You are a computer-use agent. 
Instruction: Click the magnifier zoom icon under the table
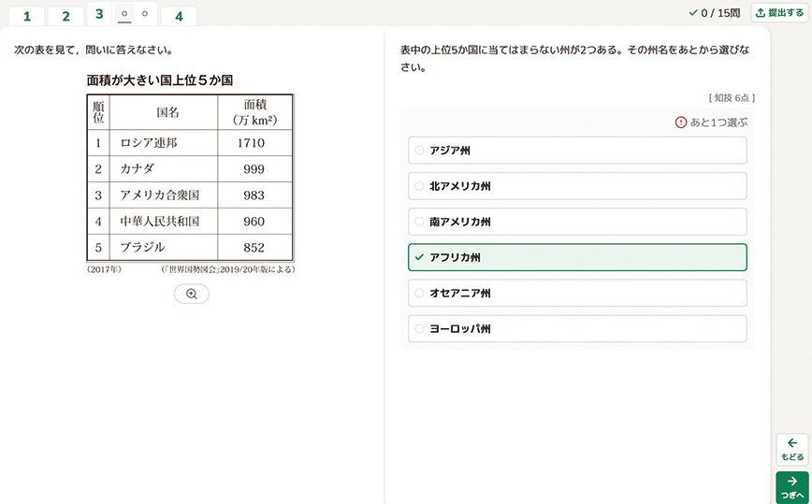point(191,294)
